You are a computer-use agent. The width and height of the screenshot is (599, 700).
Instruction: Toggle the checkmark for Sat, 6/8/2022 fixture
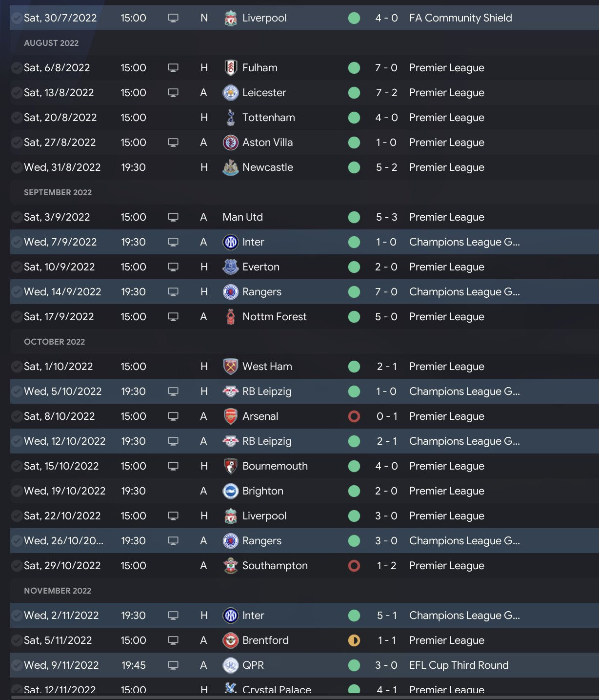pyautogui.click(x=17, y=68)
